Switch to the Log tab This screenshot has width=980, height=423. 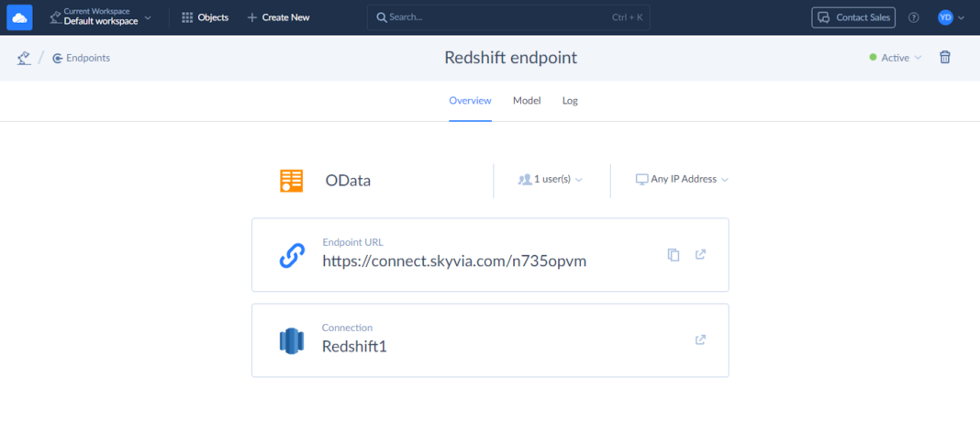click(x=570, y=101)
